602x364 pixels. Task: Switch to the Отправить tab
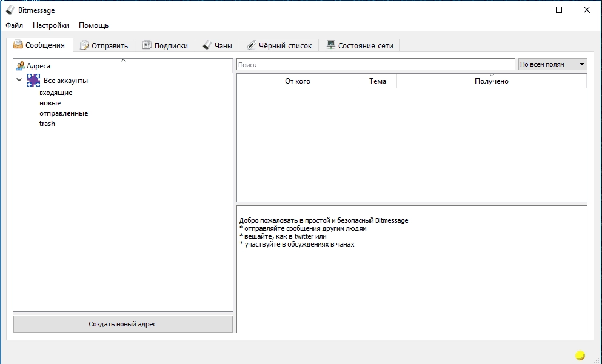tap(104, 45)
